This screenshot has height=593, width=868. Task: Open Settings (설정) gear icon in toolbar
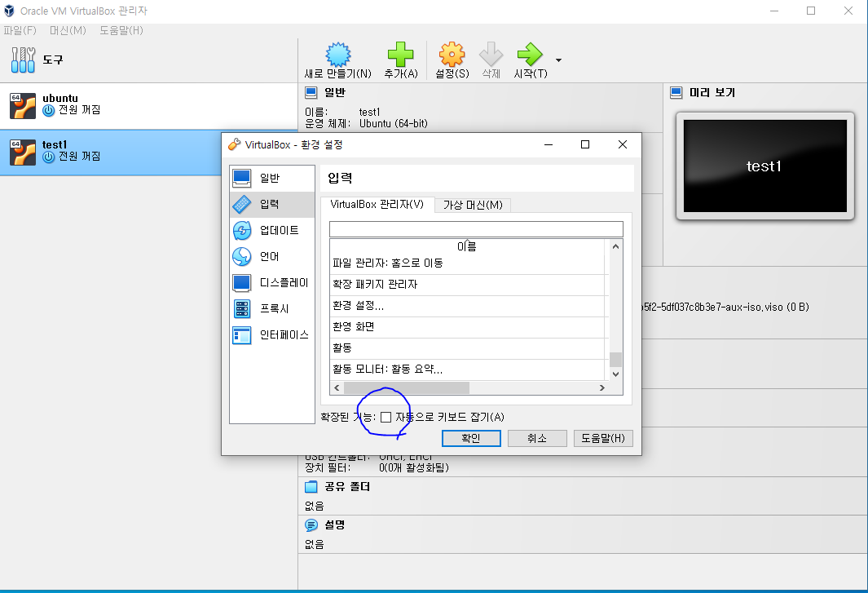(x=452, y=55)
